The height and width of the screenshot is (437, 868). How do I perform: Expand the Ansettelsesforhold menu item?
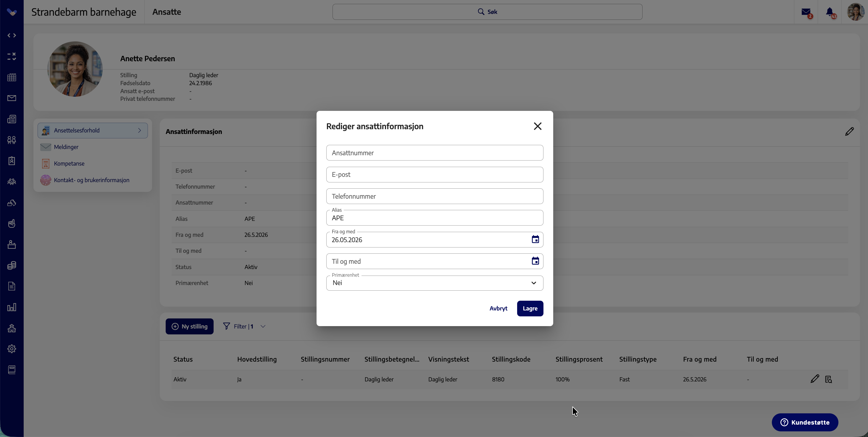[93, 130]
